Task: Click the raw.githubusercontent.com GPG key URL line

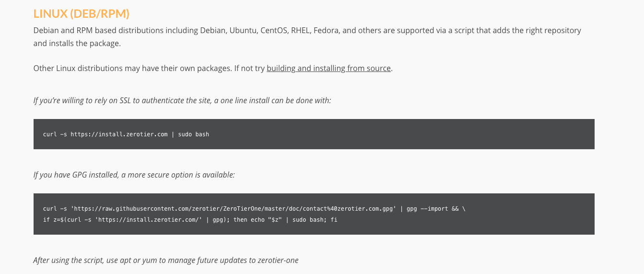Action: (x=254, y=209)
